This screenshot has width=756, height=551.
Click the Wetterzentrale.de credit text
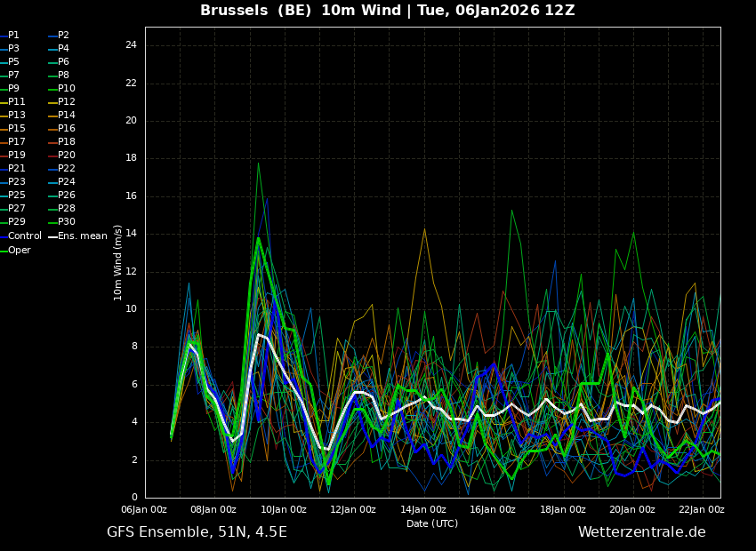pyautogui.click(x=642, y=532)
